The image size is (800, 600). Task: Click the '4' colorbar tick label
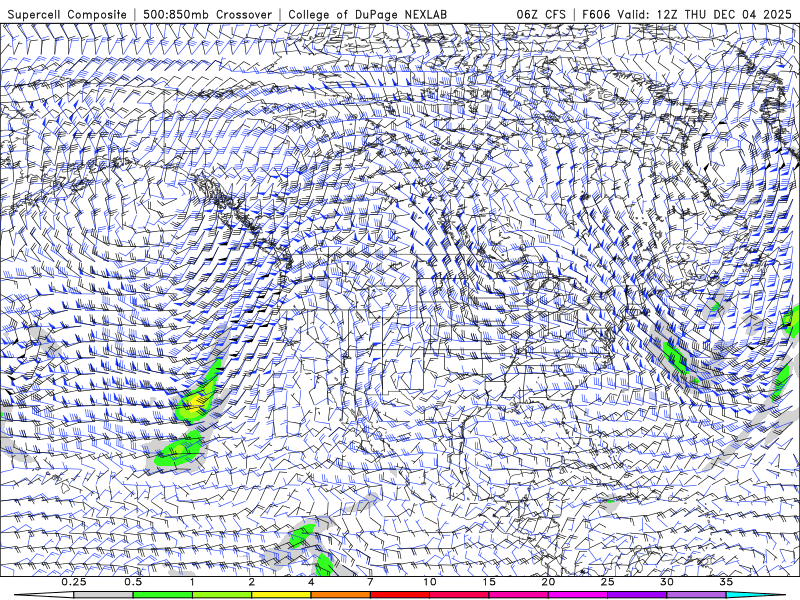[x=311, y=582]
